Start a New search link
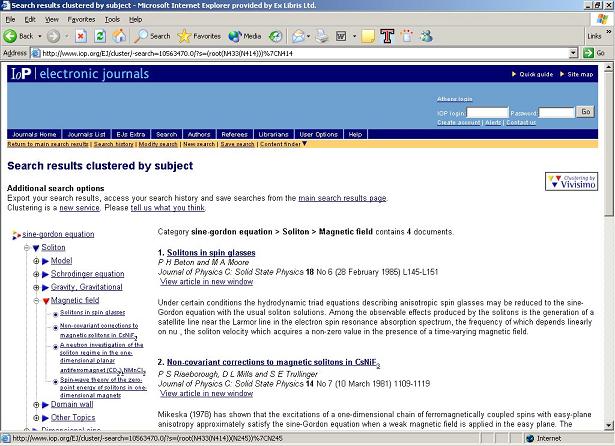This screenshot has width=615, height=446. pyautogui.click(x=199, y=144)
